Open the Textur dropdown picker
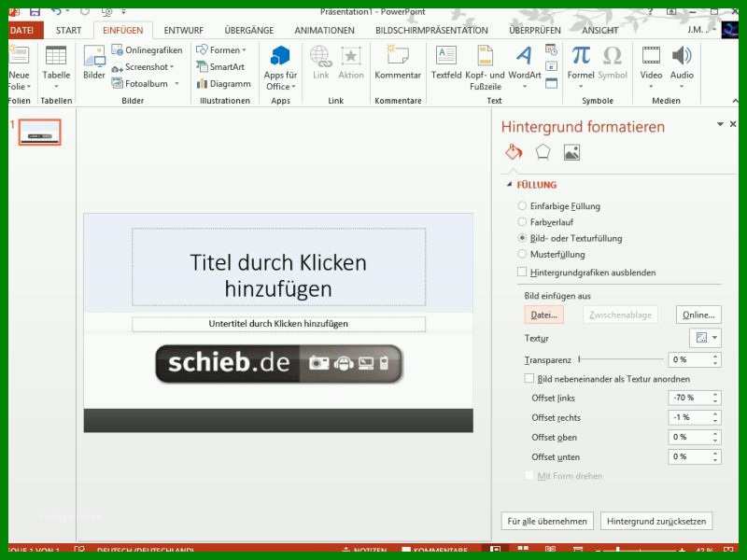Image resolution: width=747 pixels, height=560 pixels. [x=705, y=338]
